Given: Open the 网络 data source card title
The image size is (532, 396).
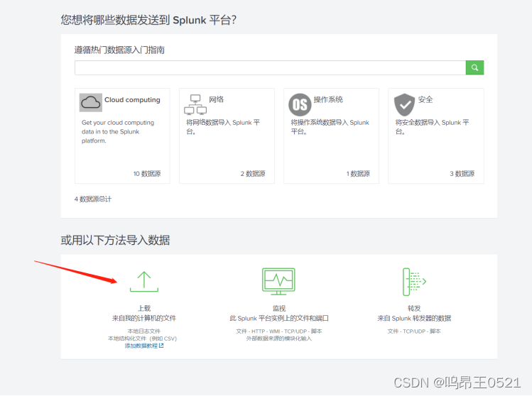Looking at the screenshot, I should (216, 99).
